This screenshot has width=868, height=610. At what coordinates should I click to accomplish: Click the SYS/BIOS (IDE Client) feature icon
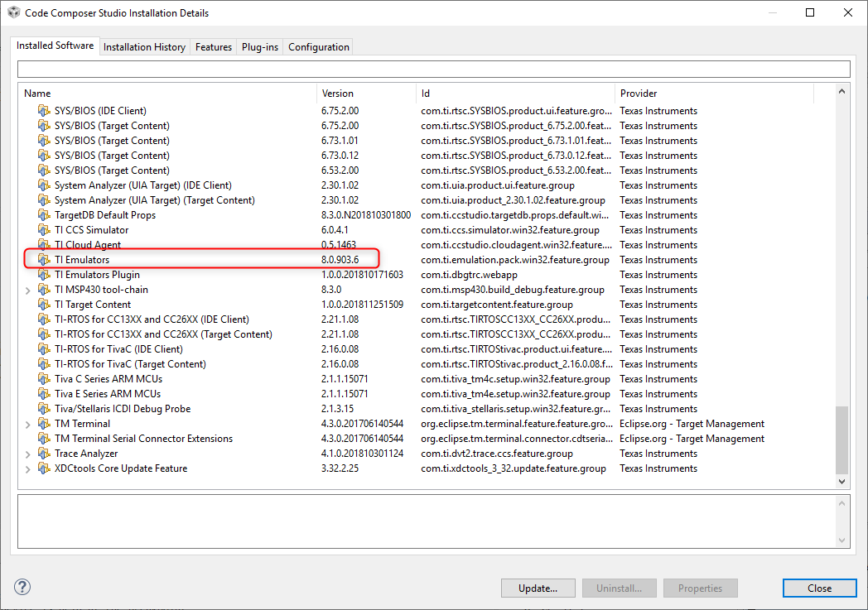click(44, 111)
